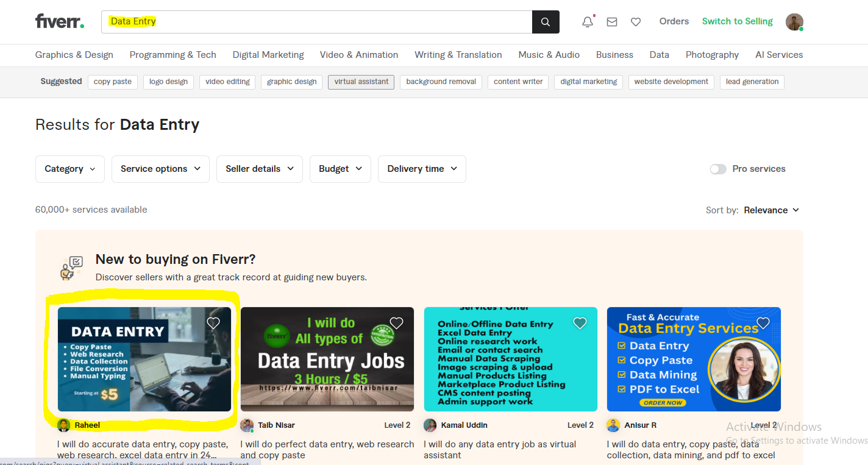Expand the Category filter dropdown
The image size is (868, 465).
tap(70, 169)
